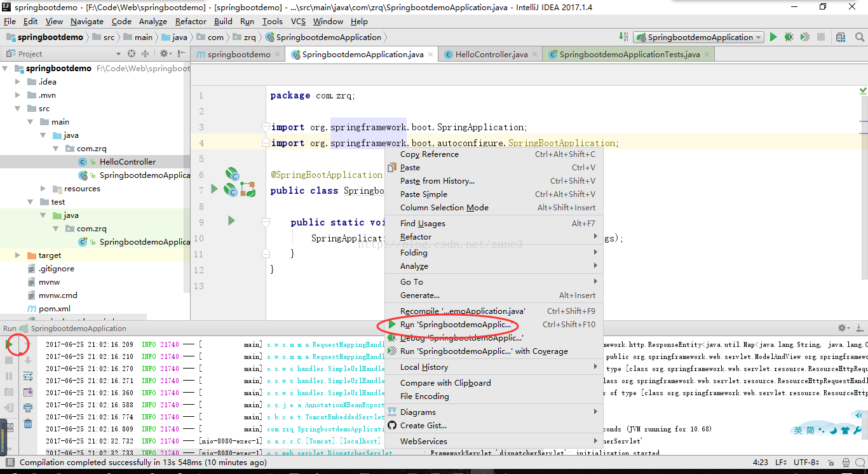Click the run gutter arrow on line 7
868x474 pixels.
pos(214,189)
